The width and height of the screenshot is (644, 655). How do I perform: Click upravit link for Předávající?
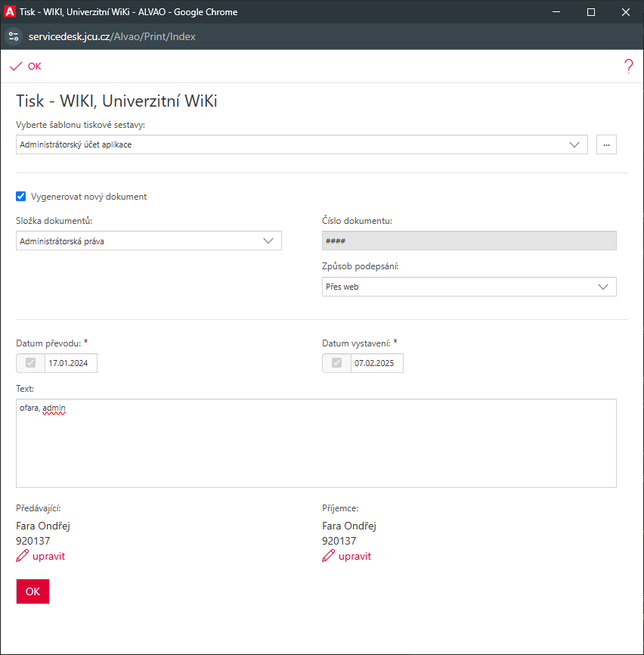(48, 557)
